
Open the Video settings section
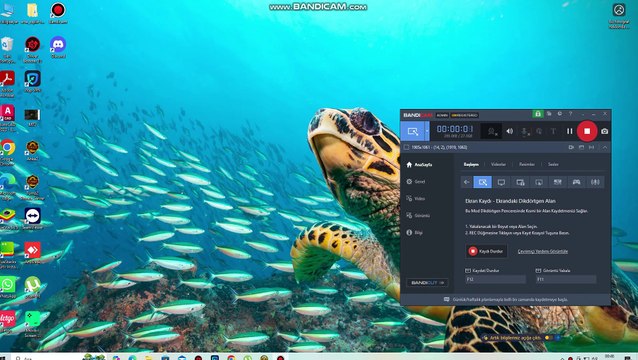click(415, 199)
